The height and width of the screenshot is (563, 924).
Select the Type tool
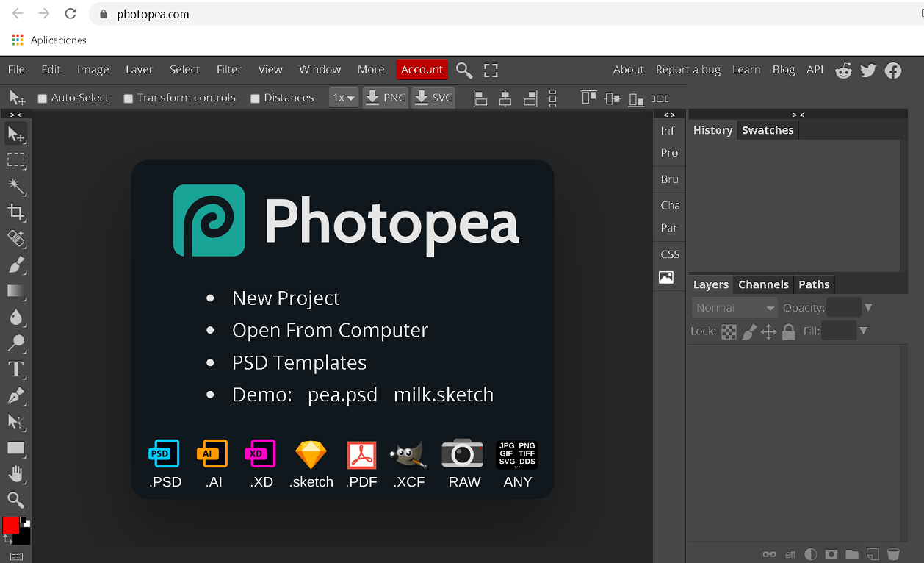pos(16,369)
